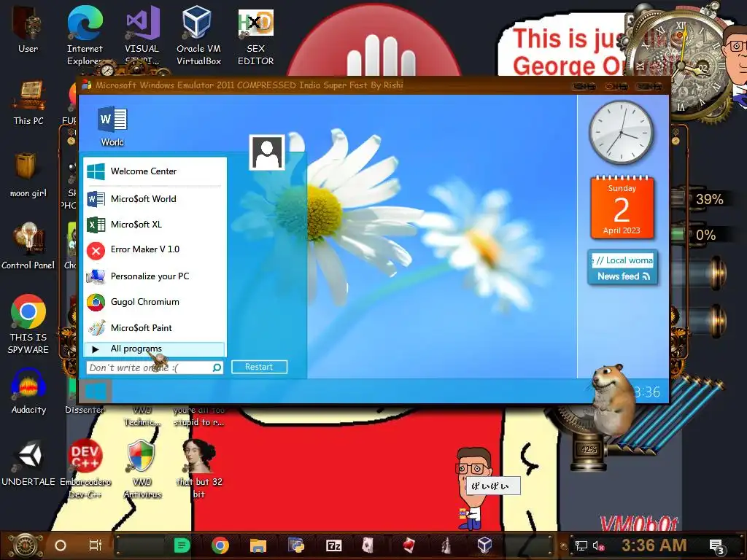Click the emulator Start button
Screen dimensions: 747x560
(x=96, y=392)
